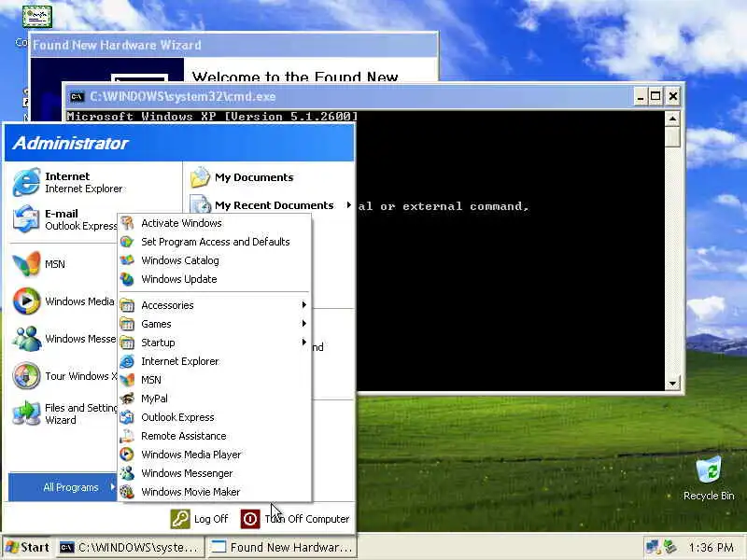The width and height of the screenshot is (747, 560).
Task: Click the Start button
Action: pyautogui.click(x=27, y=547)
